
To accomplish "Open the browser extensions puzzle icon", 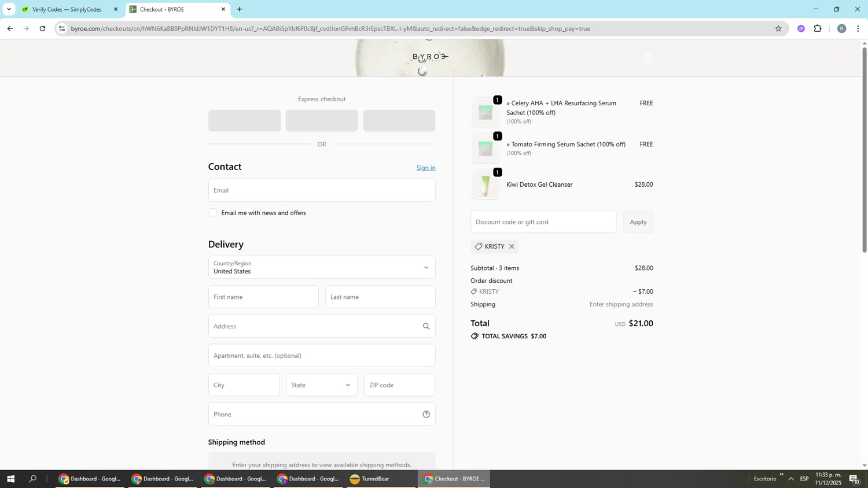I will tap(818, 28).
